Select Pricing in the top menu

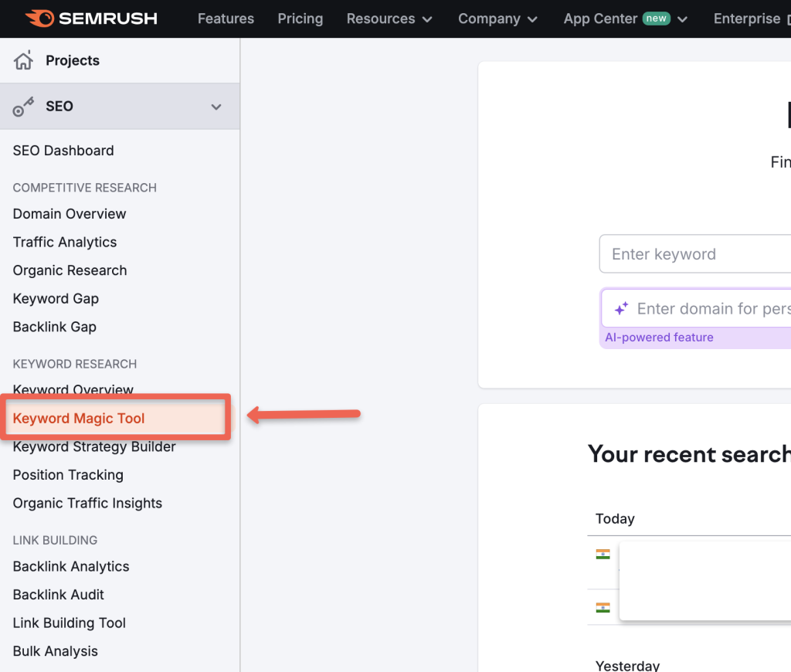300,19
